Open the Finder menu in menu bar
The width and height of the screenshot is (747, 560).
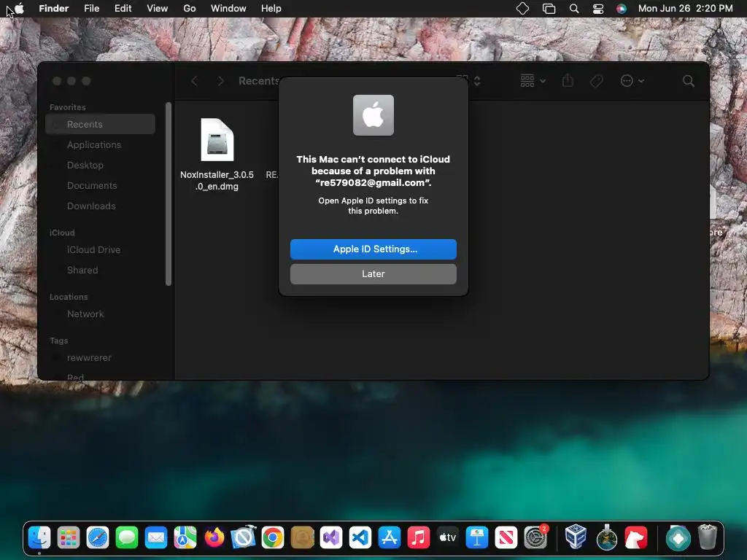53,9
